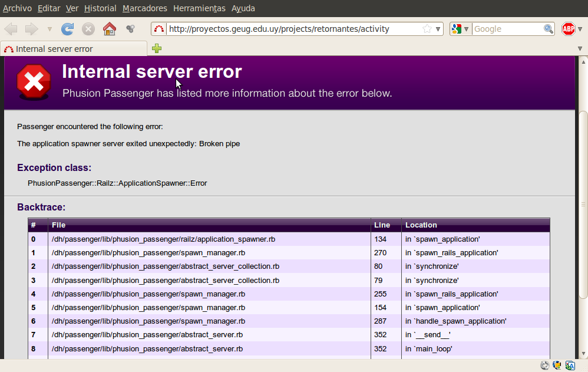Click the Internal server error heading
Screen dimensions: 588x372
[x=152, y=72]
